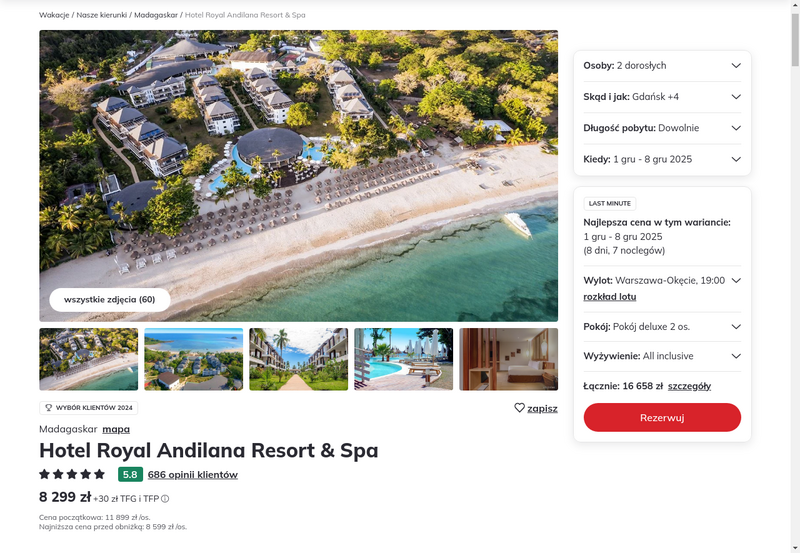Click the five-star rating icons

pos(72,474)
